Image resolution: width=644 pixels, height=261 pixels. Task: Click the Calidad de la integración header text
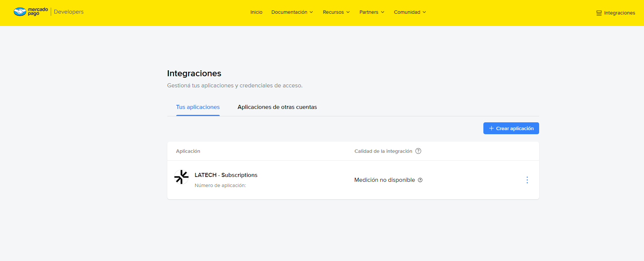383,151
